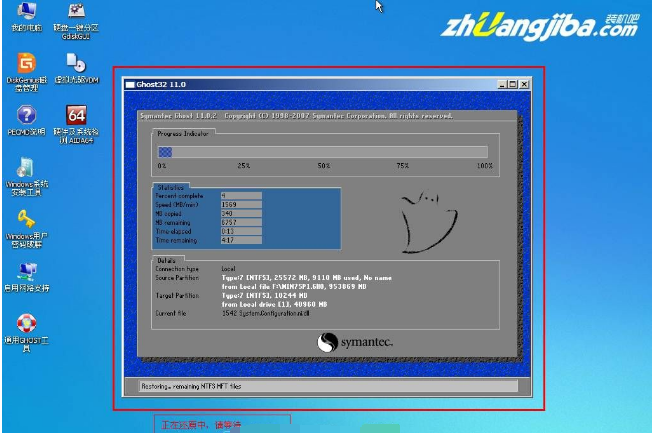Maximize the Ghost32 11.0 window
Screen dimensions: 656x433
tap(510, 84)
